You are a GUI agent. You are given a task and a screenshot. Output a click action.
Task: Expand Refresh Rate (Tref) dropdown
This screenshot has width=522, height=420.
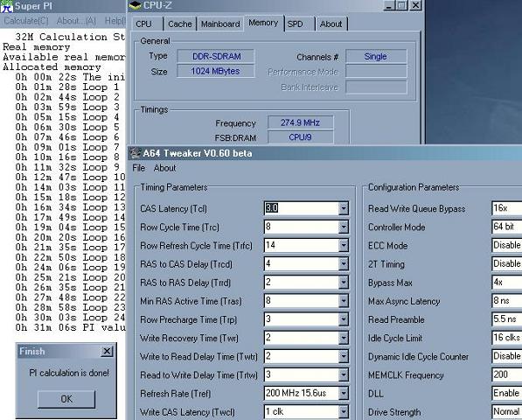point(343,394)
